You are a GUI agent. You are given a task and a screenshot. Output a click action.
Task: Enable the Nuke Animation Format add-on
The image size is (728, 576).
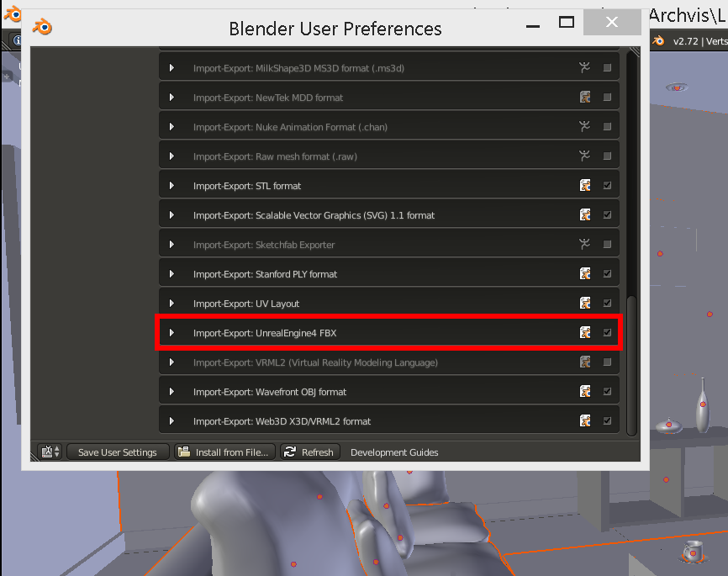(607, 126)
